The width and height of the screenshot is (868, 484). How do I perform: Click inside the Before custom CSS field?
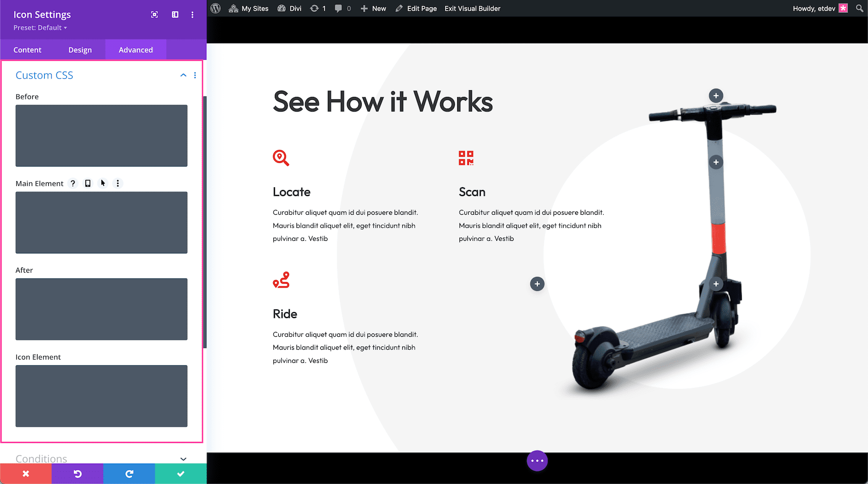click(101, 136)
